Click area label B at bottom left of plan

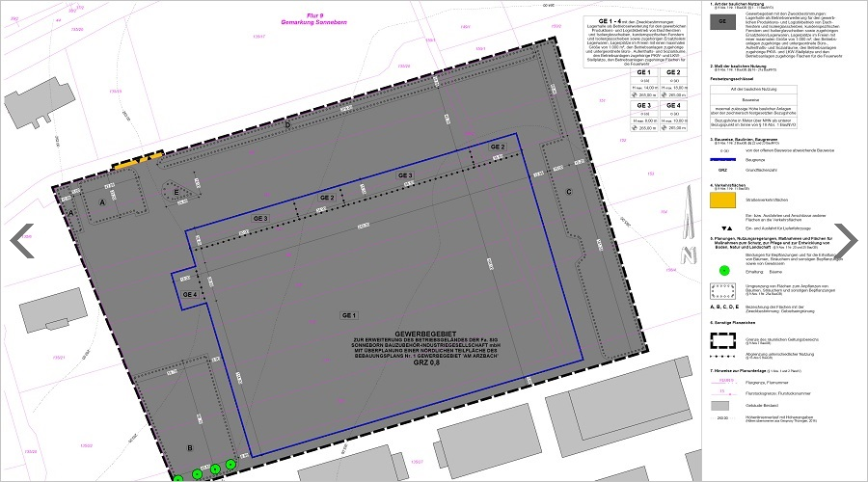(x=190, y=447)
